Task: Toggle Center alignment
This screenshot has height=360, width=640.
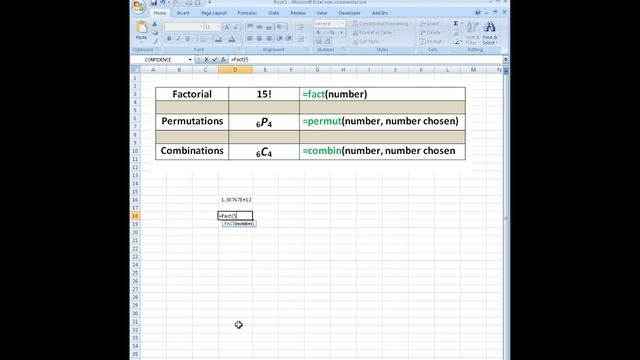Action: [x=260, y=39]
